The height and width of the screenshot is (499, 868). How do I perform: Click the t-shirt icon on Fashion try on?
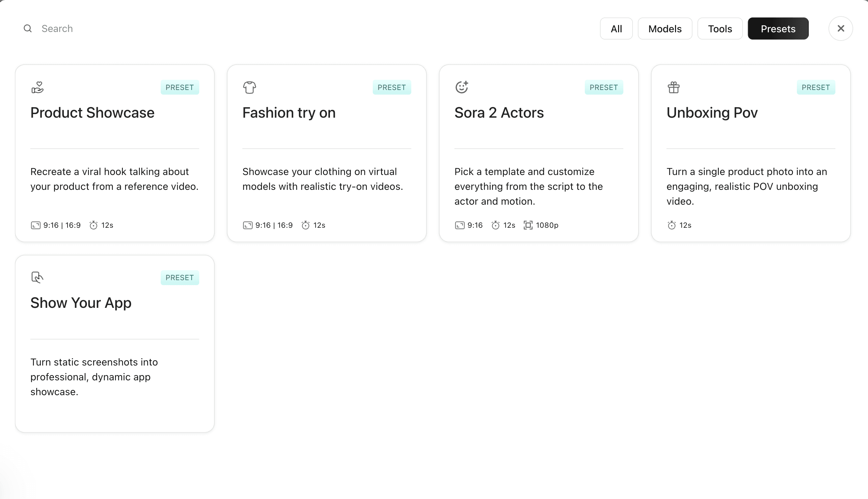coord(249,87)
